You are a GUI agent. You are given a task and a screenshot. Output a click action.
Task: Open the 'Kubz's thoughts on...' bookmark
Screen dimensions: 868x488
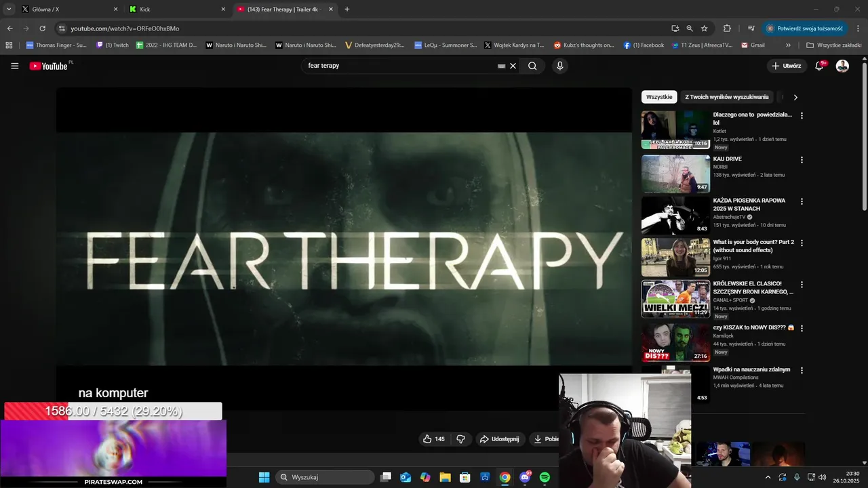(x=584, y=45)
